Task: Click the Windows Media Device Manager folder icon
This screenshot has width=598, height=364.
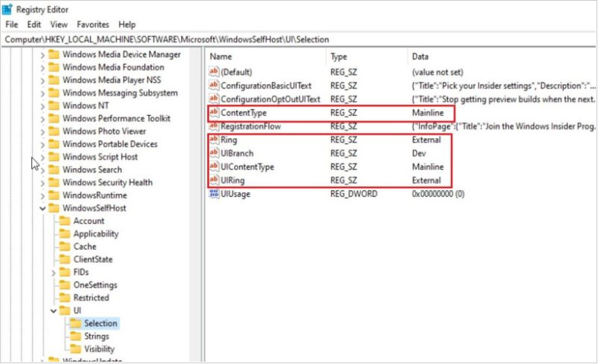Action: (53, 54)
